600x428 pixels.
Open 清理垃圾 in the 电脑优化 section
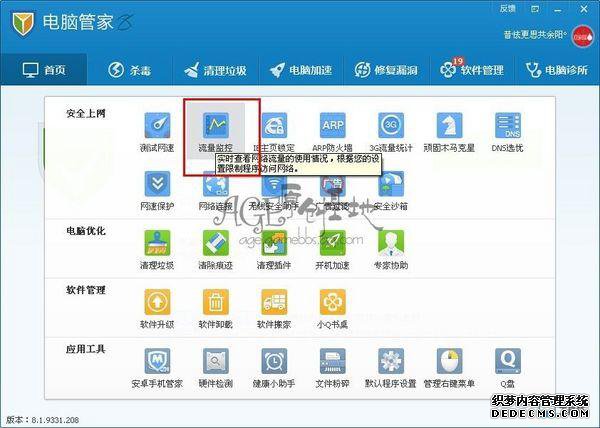[157, 249]
